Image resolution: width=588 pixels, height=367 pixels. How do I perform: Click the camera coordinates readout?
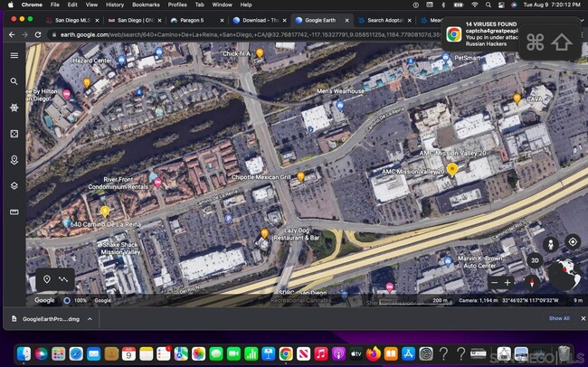tap(508, 300)
